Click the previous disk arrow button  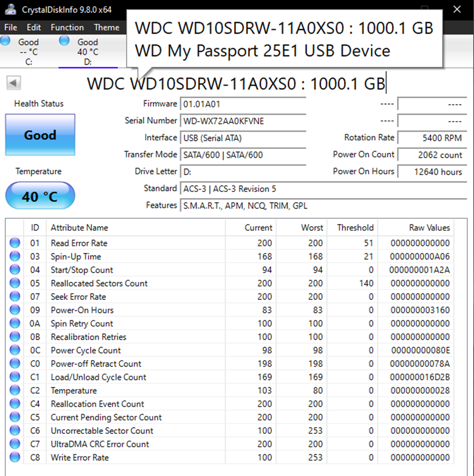click(13, 83)
